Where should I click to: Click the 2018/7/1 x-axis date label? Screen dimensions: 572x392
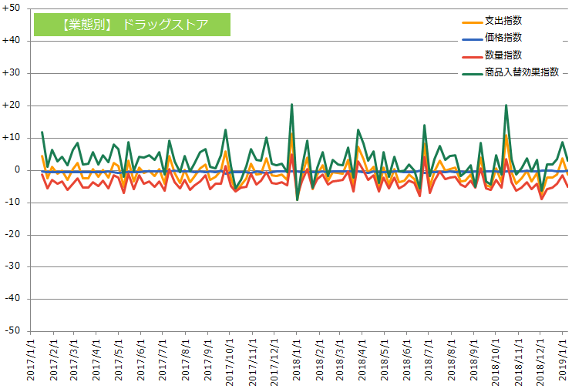[x=429, y=360]
